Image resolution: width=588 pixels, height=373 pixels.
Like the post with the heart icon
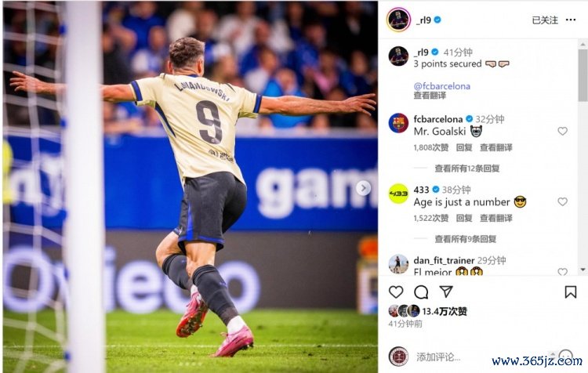[396, 292]
